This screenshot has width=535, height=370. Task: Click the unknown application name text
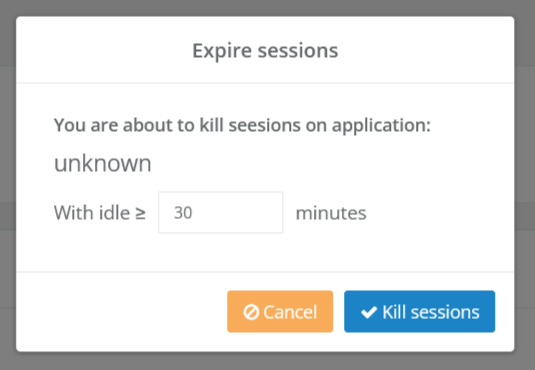(102, 163)
